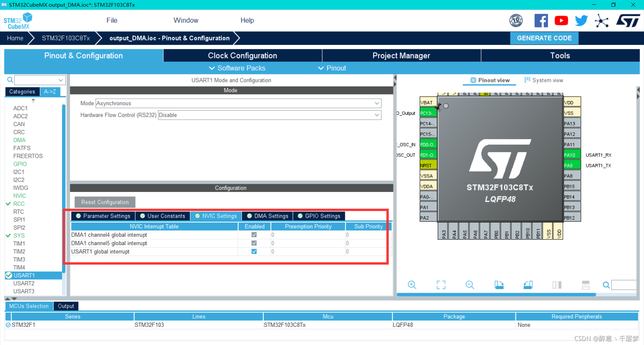The image size is (644, 345).
Task: Expand the Pinout dropdown menu
Action: 332,68
